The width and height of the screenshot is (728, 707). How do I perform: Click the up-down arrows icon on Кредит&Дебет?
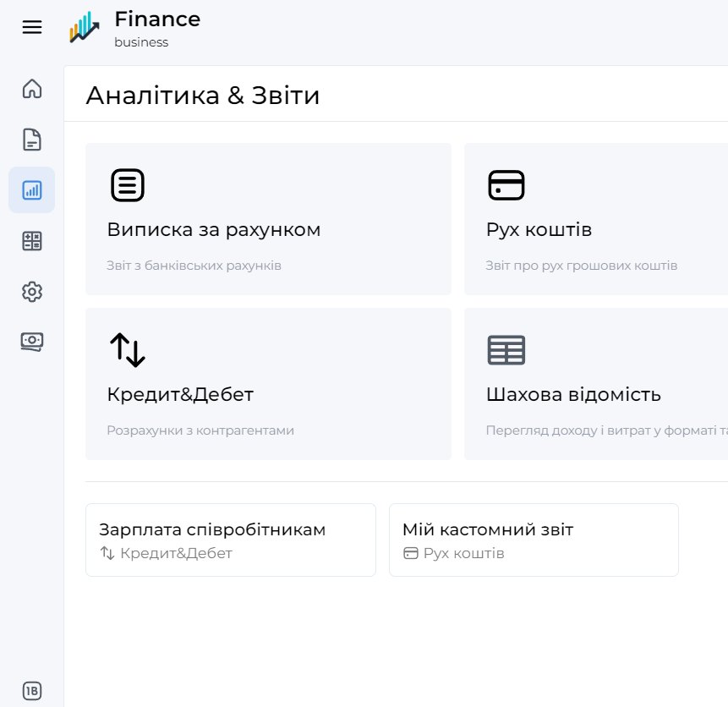coord(128,350)
